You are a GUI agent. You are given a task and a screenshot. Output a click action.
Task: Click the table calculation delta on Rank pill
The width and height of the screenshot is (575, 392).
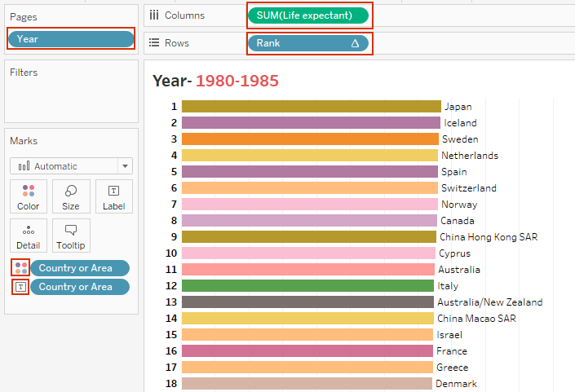click(355, 43)
